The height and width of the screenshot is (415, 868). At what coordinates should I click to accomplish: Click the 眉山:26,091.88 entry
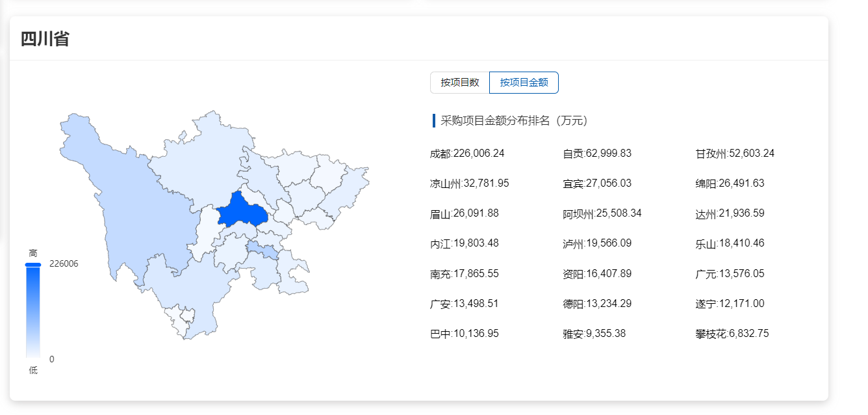click(x=465, y=214)
